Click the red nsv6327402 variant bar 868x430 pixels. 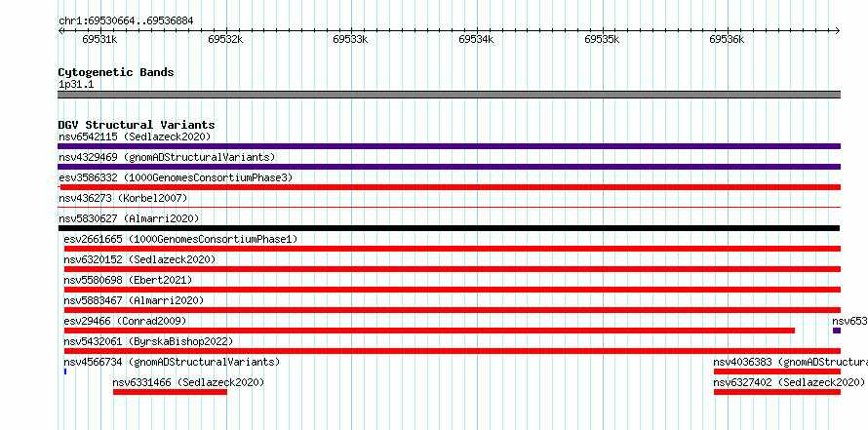point(777,392)
